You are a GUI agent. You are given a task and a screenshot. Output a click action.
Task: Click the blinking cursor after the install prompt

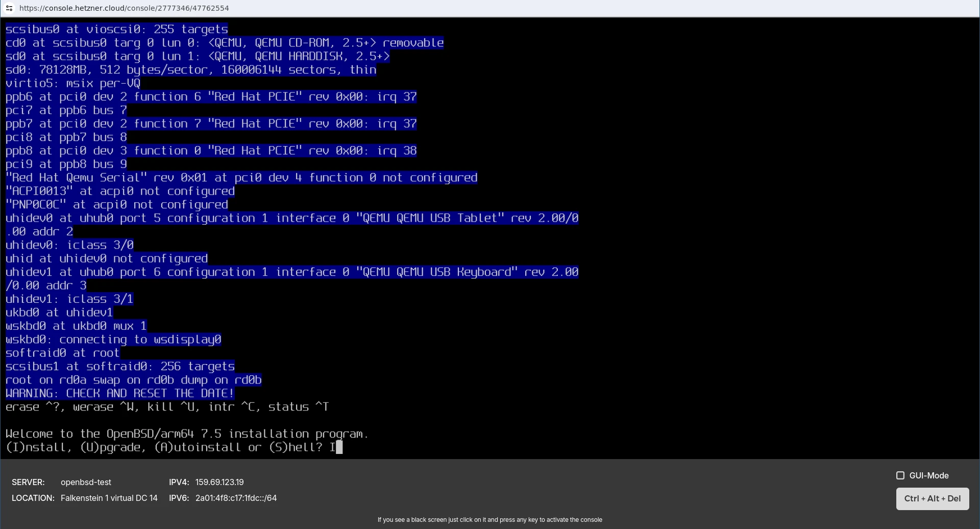[339, 447]
